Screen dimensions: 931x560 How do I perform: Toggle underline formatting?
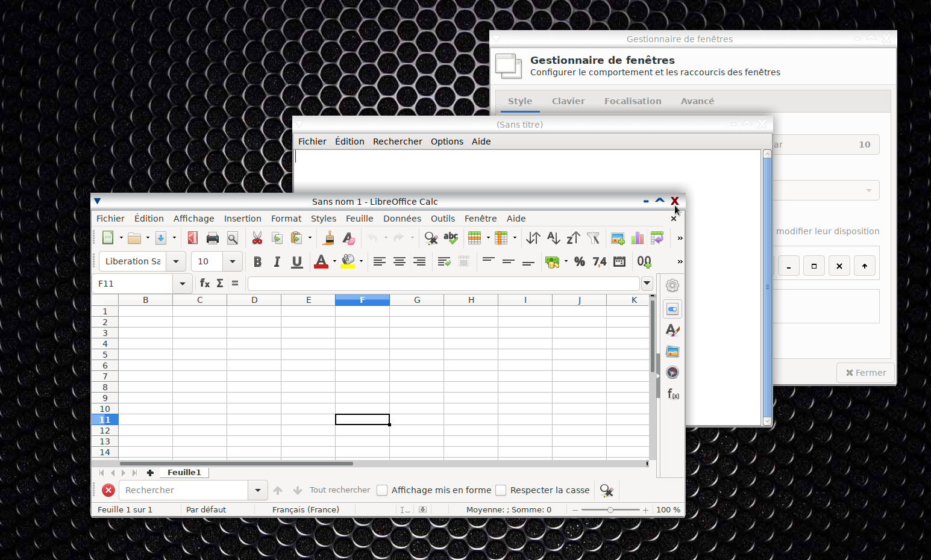pos(296,261)
